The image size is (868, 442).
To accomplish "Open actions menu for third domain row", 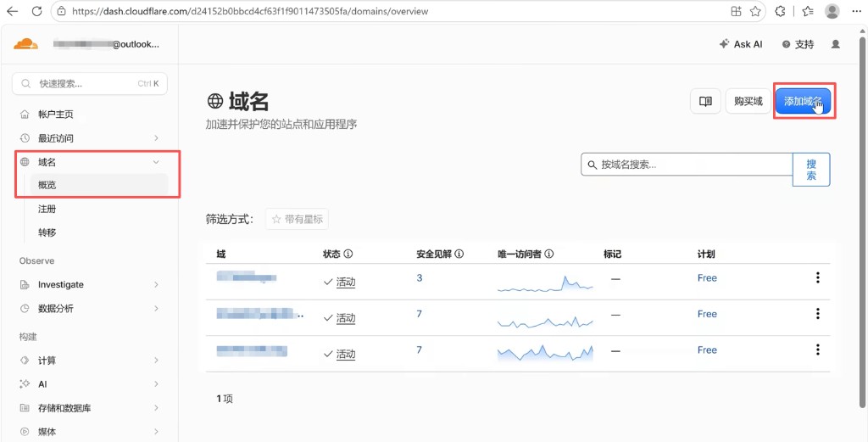I will tap(818, 350).
